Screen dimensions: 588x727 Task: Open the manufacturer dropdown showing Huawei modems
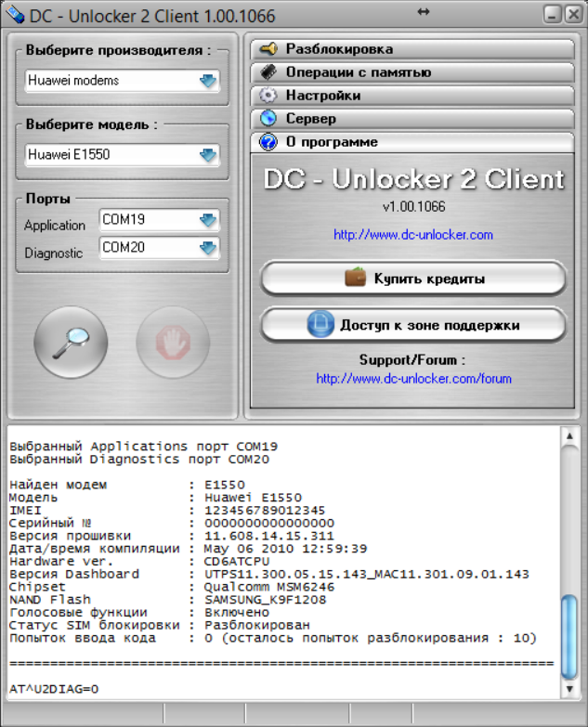click(x=123, y=81)
